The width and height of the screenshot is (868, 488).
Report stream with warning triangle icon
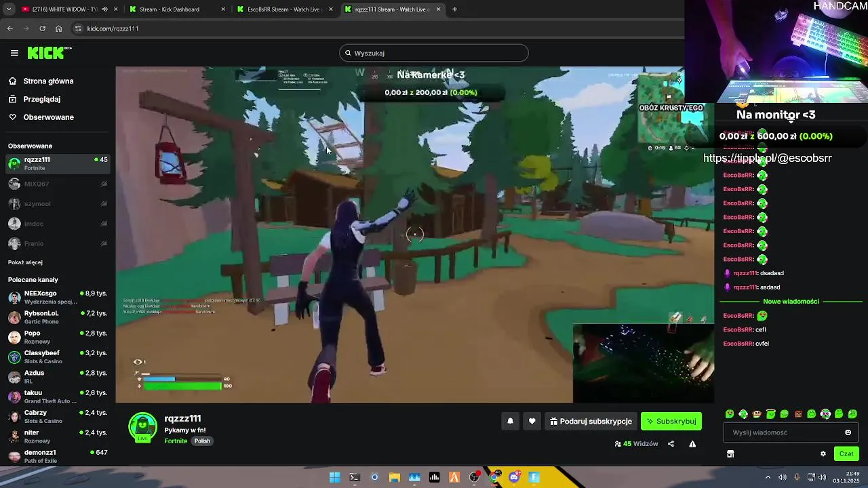[692, 444]
